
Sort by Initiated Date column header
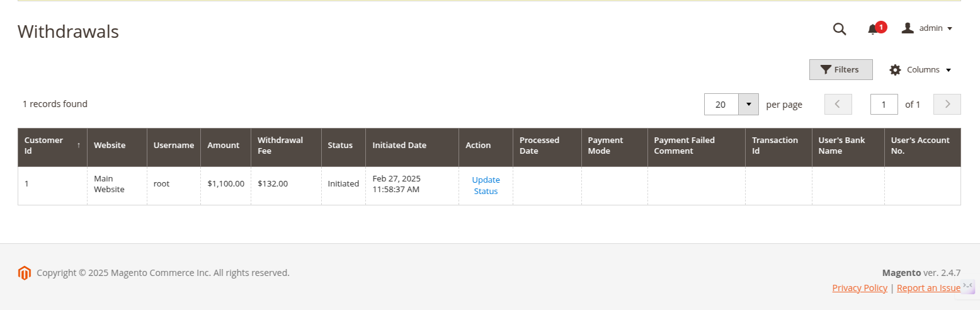coord(399,146)
